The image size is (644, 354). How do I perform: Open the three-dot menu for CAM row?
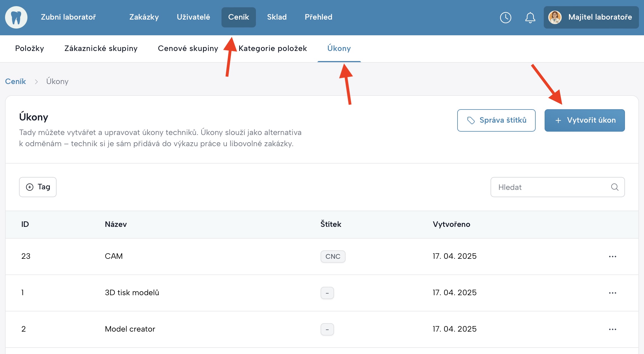(x=612, y=257)
